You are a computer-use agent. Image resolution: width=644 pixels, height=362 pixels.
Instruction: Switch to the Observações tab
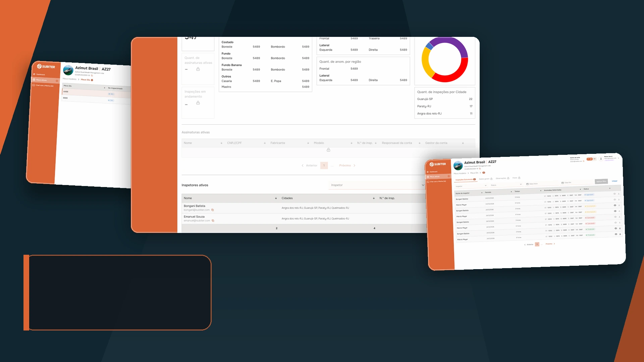[502, 178]
